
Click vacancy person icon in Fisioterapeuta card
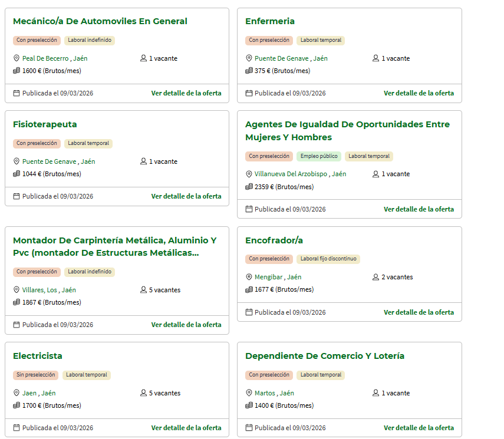[143, 161]
